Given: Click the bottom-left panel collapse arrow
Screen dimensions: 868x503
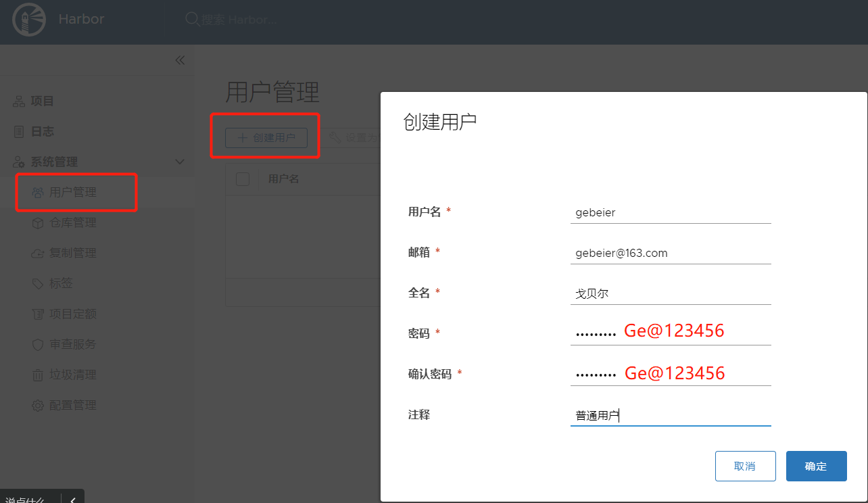Looking at the screenshot, I should (72, 500).
